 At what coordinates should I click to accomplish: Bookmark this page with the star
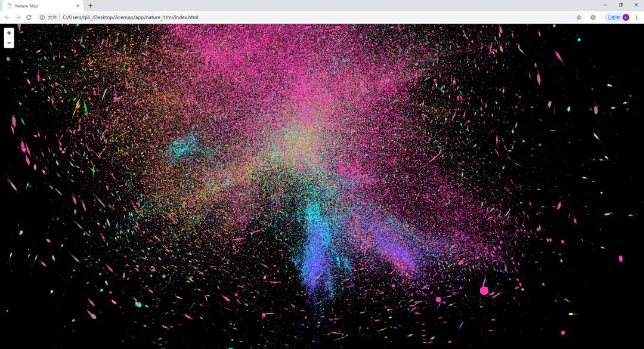(578, 17)
